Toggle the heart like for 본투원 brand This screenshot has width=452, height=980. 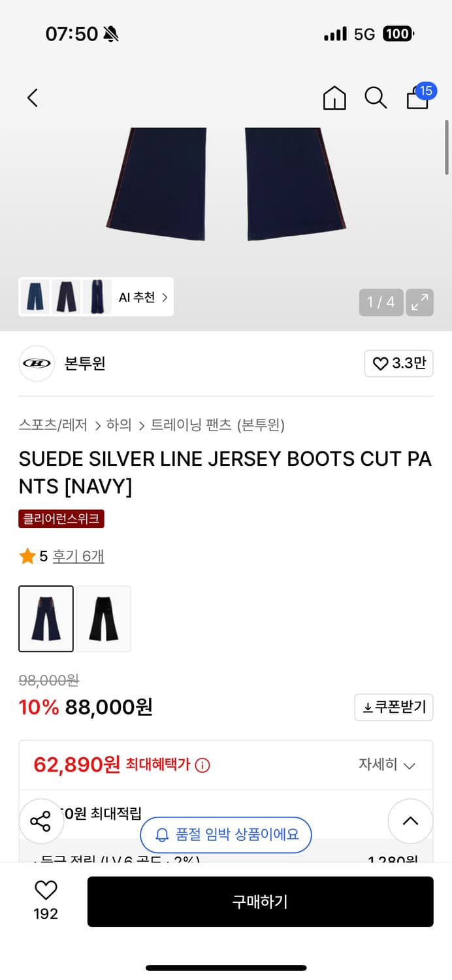(398, 363)
